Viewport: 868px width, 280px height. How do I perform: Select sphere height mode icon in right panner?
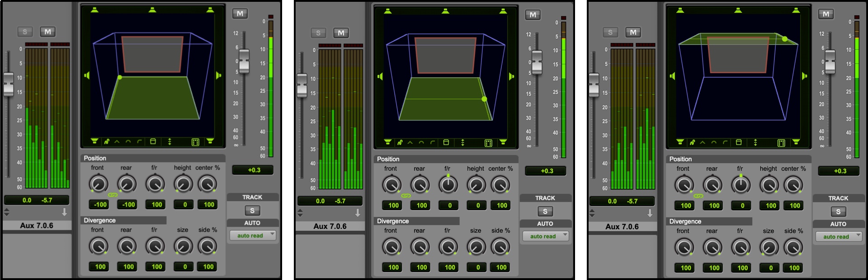(x=714, y=143)
